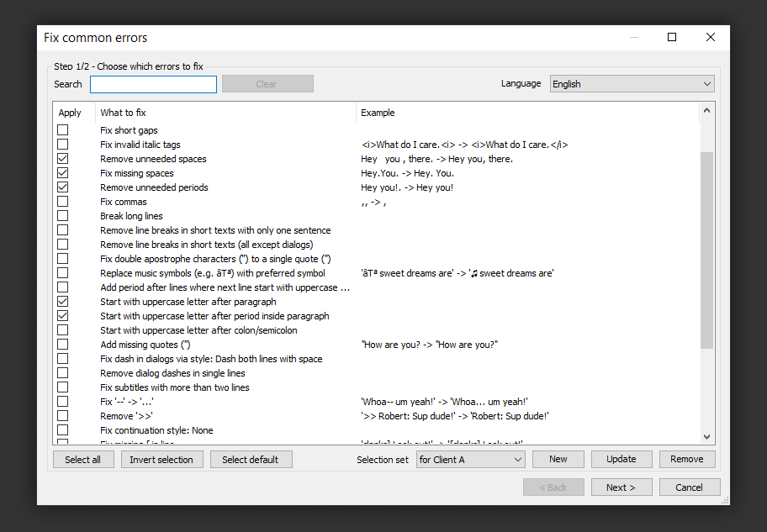Create a New selection set
The image size is (767, 532).
coord(558,459)
